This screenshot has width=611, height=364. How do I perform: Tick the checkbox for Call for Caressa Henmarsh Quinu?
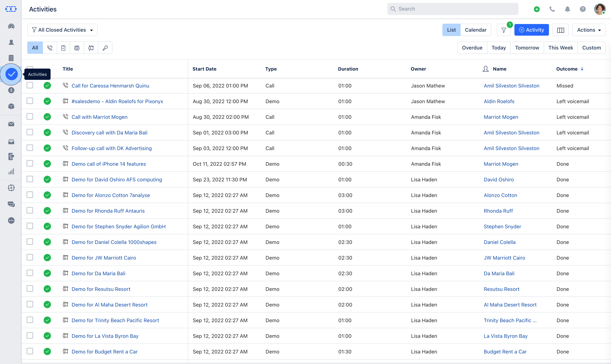tap(30, 85)
